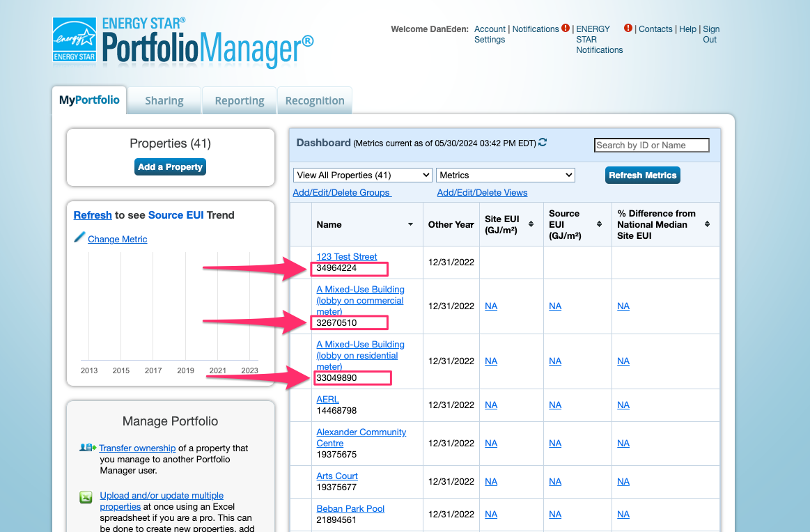The height and width of the screenshot is (532, 810).
Task: Click the transfer ownership people icon
Action: (88, 447)
